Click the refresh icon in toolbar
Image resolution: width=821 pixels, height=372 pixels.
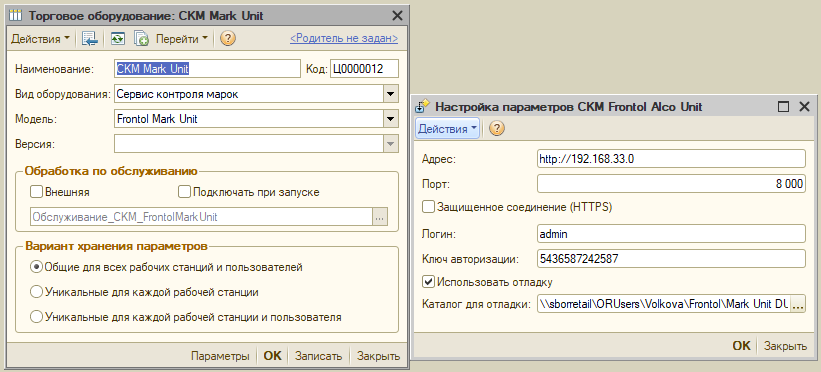(x=117, y=39)
